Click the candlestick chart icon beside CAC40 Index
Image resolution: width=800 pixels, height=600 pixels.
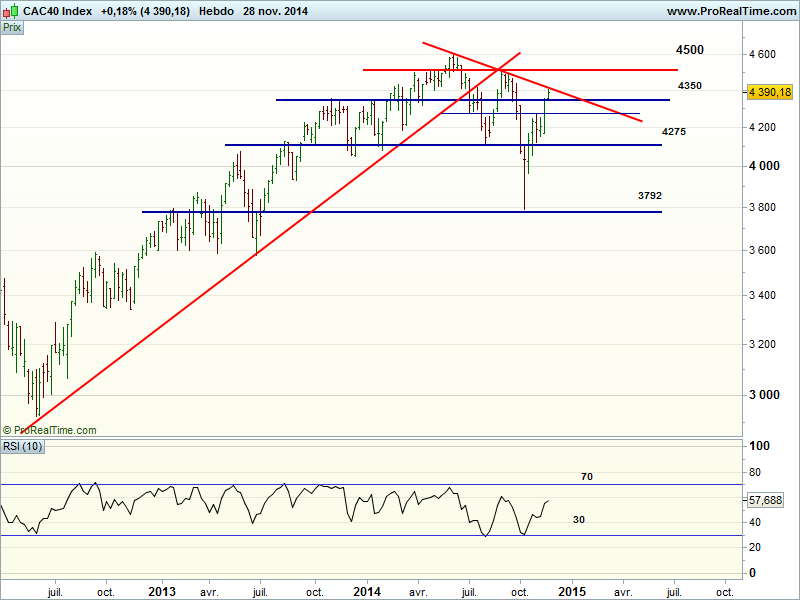(x=11, y=11)
